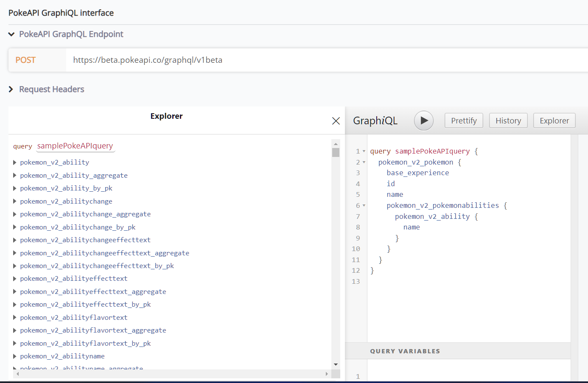Image resolution: width=588 pixels, height=383 pixels.
Task: Run the query with the play button
Action: (423, 120)
